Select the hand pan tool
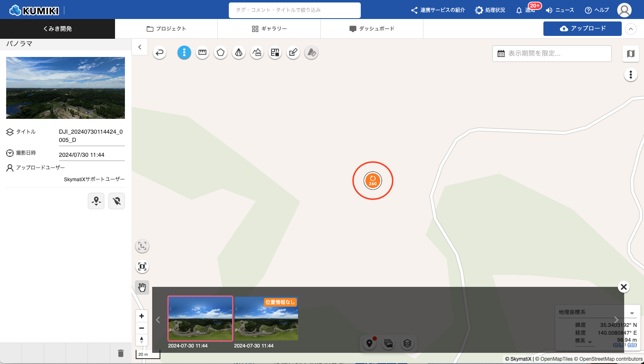Image resolution: width=644 pixels, height=364 pixels. click(142, 287)
